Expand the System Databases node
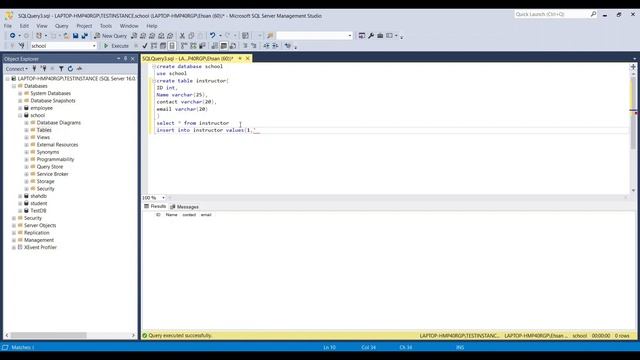This screenshot has height=360, width=640. pyautogui.click(x=20, y=93)
